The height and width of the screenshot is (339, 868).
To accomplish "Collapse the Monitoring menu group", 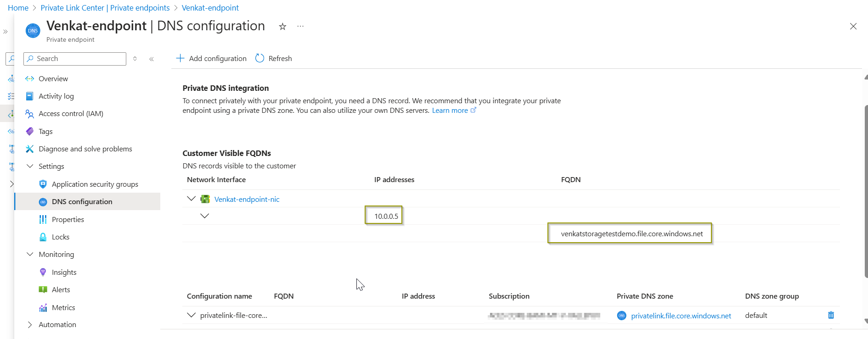I will point(30,254).
